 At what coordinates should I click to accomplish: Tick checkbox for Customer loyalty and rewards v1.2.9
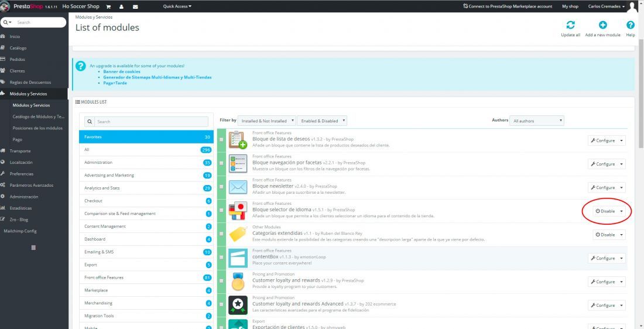(x=222, y=282)
